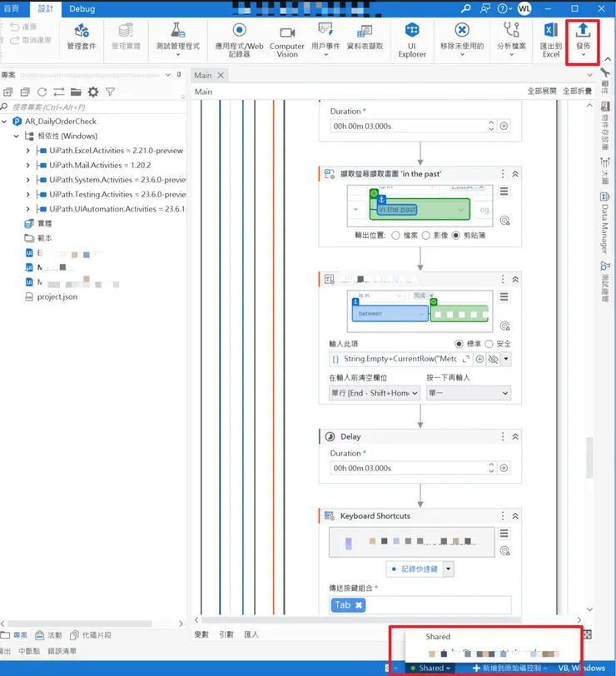This screenshot has height=676, width=616.
Task: Click the 搜尋專案 project search field
Action: tap(92, 107)
